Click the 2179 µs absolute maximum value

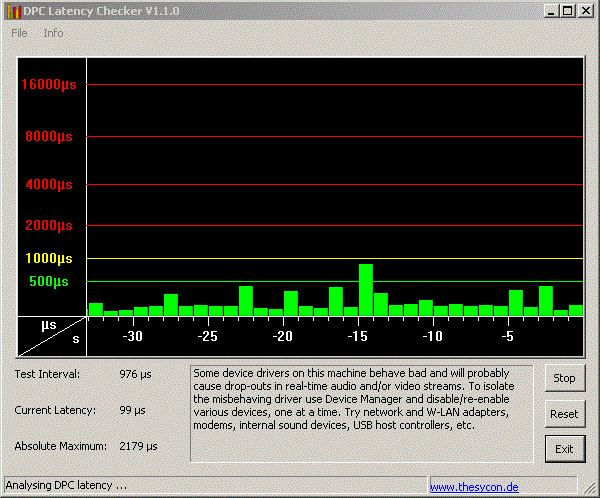click(139, 446)
